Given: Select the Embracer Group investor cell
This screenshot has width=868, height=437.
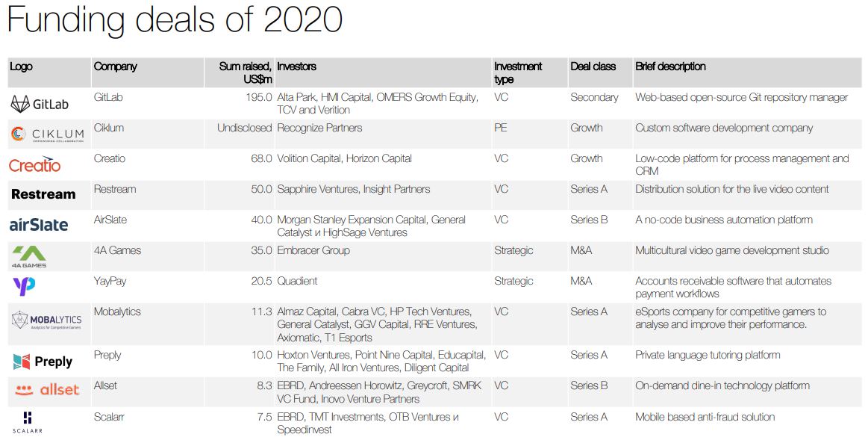Looking at the screenshot, I should click(313, 250).
